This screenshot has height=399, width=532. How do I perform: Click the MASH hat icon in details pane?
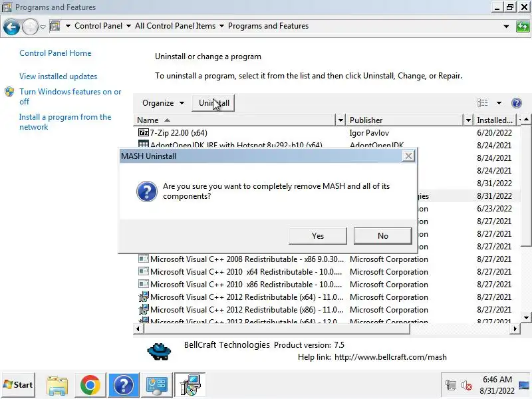click(x=159, y=352)
